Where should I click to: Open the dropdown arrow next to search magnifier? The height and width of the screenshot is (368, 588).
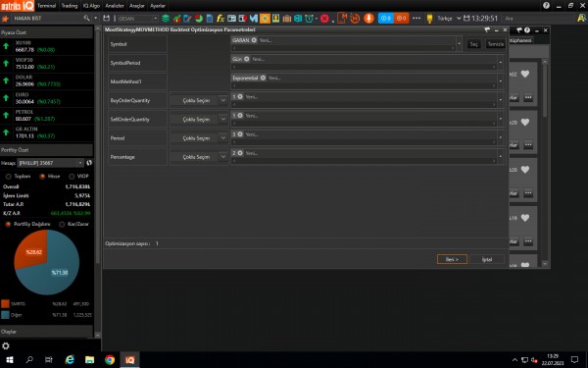(95, 18)
